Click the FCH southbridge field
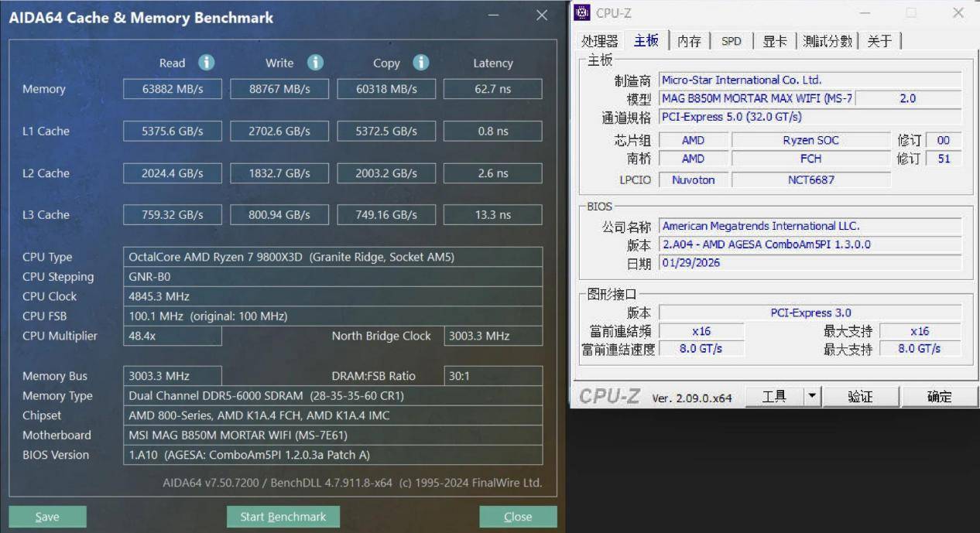 click(810, 159)
